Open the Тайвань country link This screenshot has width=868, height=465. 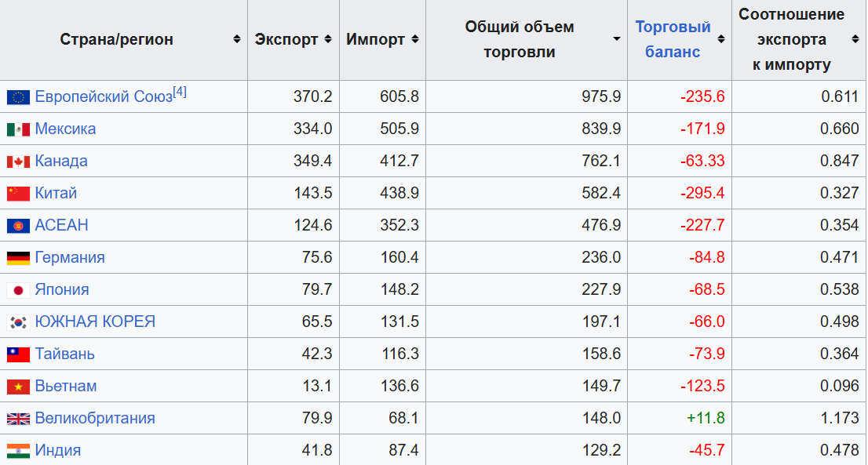(x=64, y=354)
